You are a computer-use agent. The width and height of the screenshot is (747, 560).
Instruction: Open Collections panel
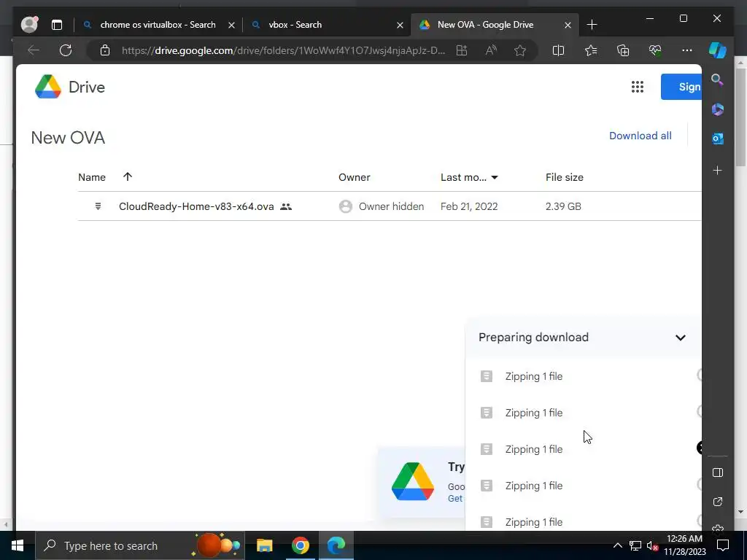(623, 50)
